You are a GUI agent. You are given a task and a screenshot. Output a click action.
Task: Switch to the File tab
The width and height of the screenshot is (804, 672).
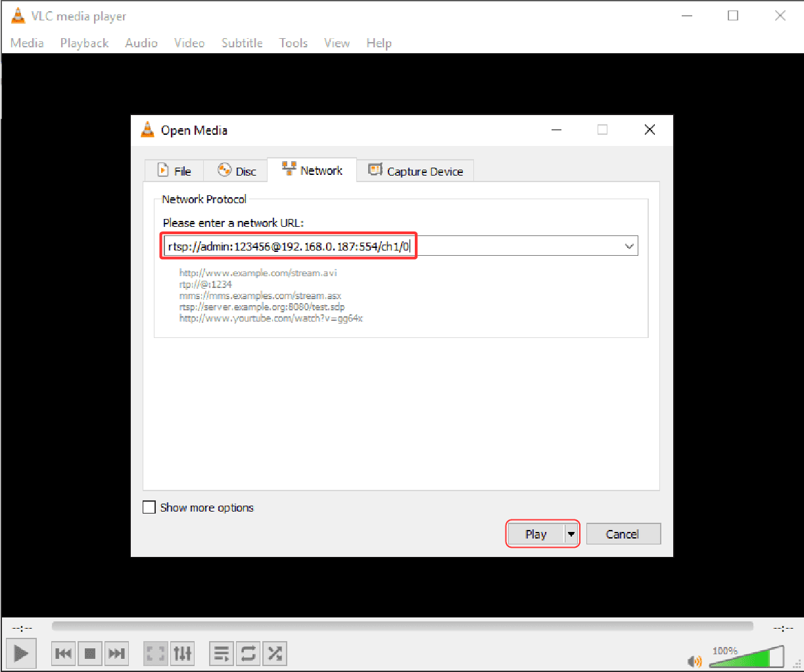(174, 171)
